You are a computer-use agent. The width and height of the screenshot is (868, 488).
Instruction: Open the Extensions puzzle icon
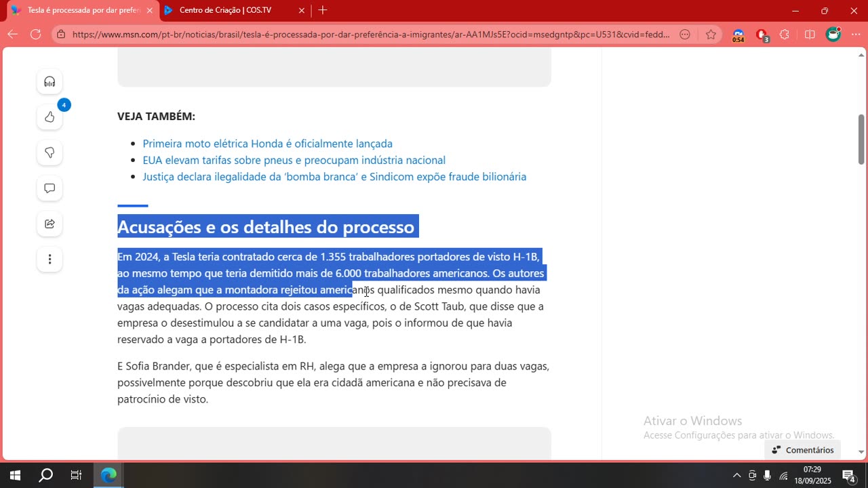coord(785,34)
